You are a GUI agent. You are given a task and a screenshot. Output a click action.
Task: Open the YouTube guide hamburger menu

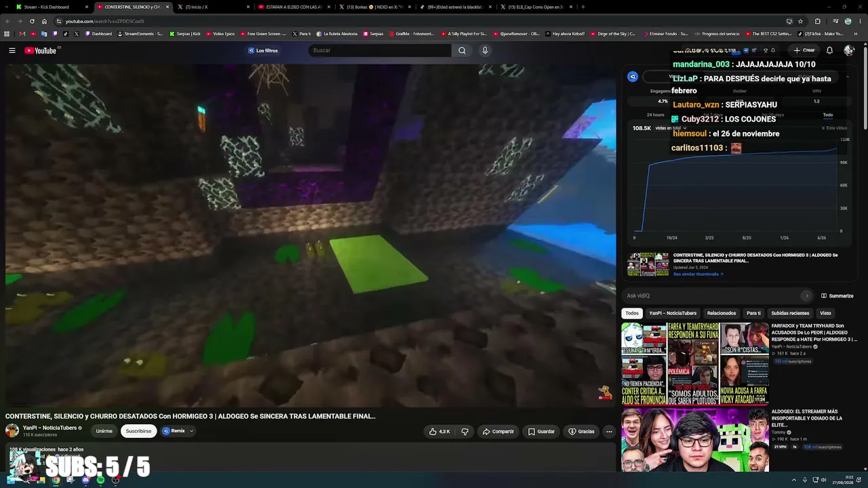(x=12, y=50)
